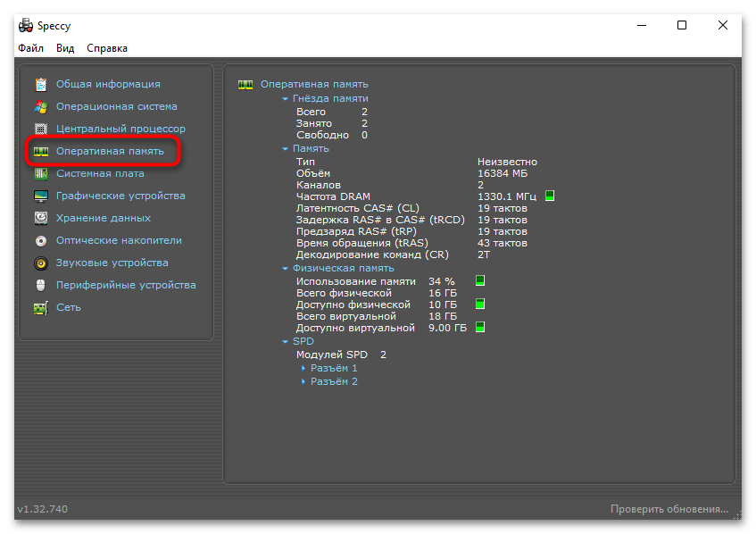Click the Motherboard (Системная плата) icon

(x=41, y=174)
